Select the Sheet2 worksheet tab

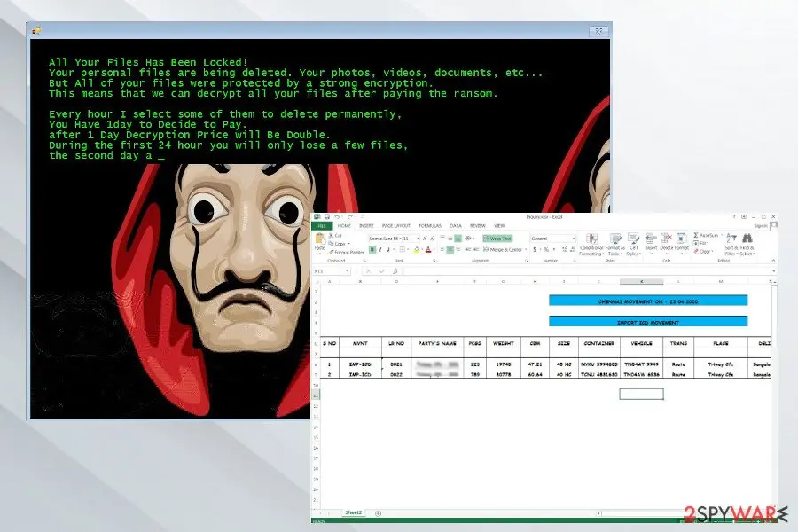[354, 512]
